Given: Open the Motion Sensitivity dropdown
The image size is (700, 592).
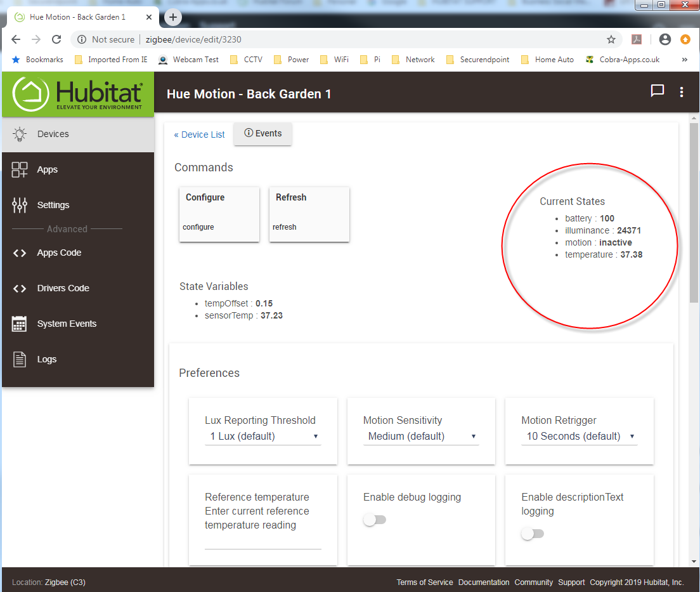Looking at the screenshot, I should [x=421, y=437].
